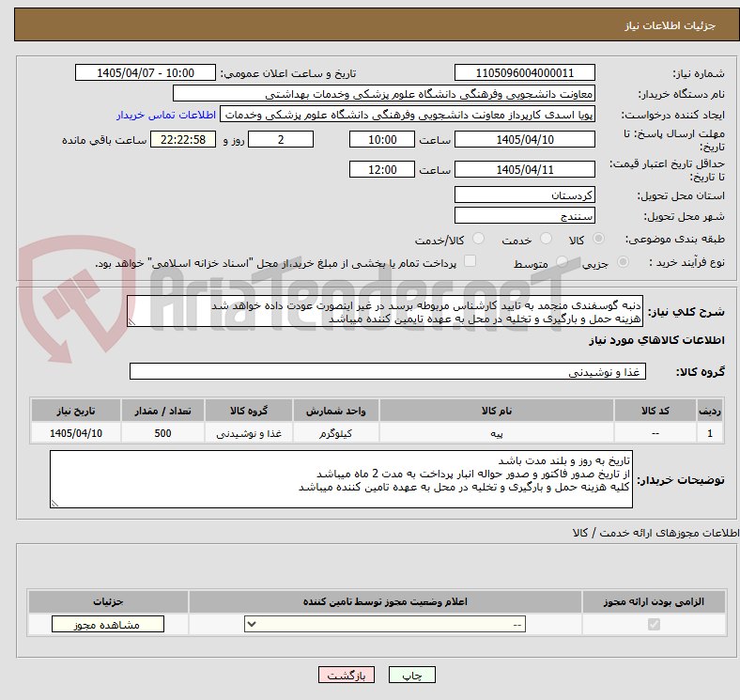Select the متوسط purchase type radio
Image resolution: width=740 pixels, height=700 pixels.
click(562, 261)
